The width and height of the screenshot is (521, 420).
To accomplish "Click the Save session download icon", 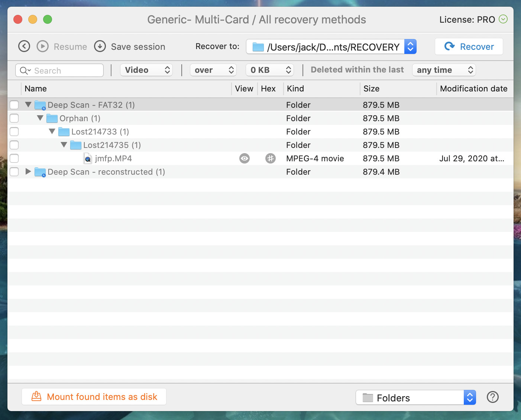I will click(100, 46).
